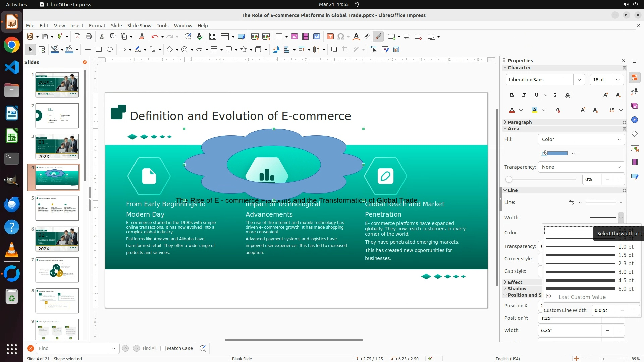Click the Insert Table toolbar icon
This screenshot has width=644, height=362.
[279, 36]
